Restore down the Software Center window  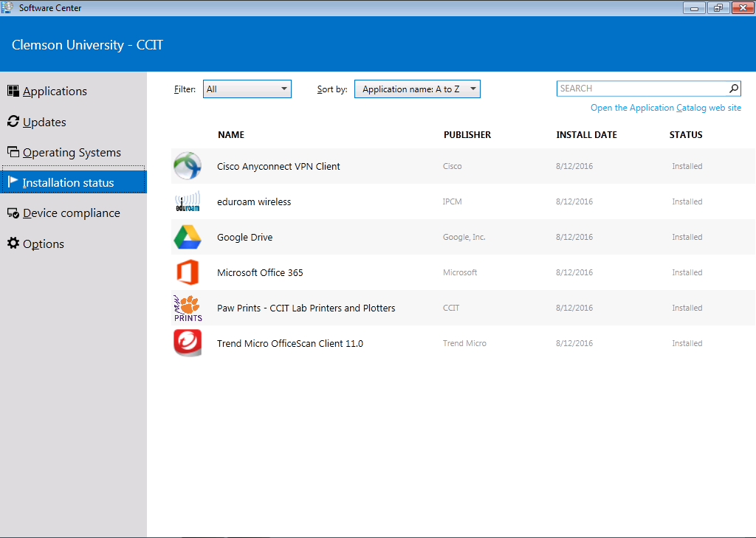coord(718,7)
